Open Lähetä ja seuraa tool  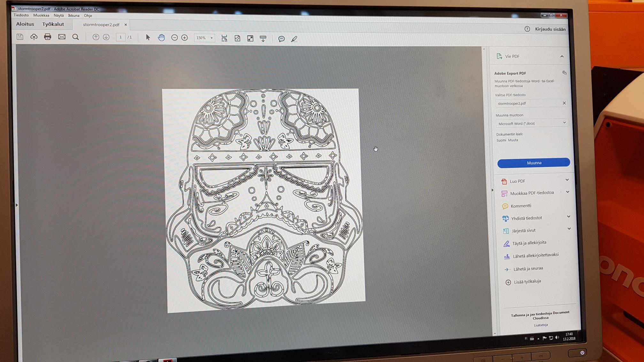pyautogui.click(x=528, y=269)
